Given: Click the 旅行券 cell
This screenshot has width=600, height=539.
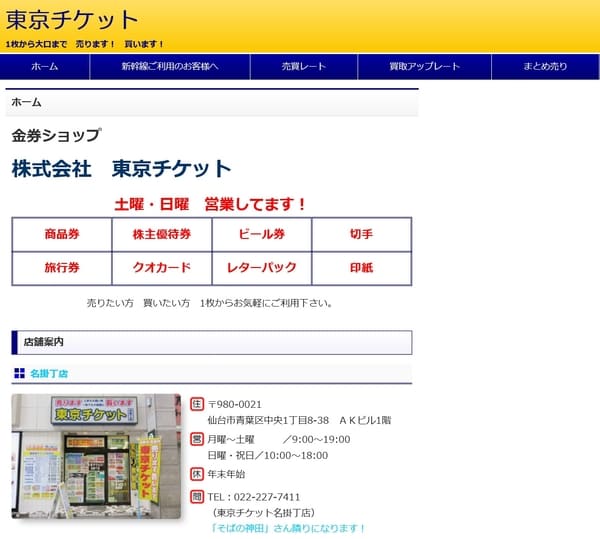Looking at the screenshot, I should tap(62, 268).
